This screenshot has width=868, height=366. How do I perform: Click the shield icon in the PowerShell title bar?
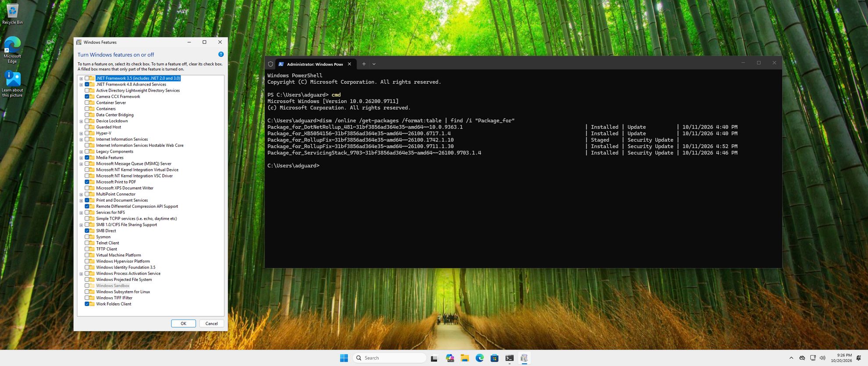[x=270, y=64]
